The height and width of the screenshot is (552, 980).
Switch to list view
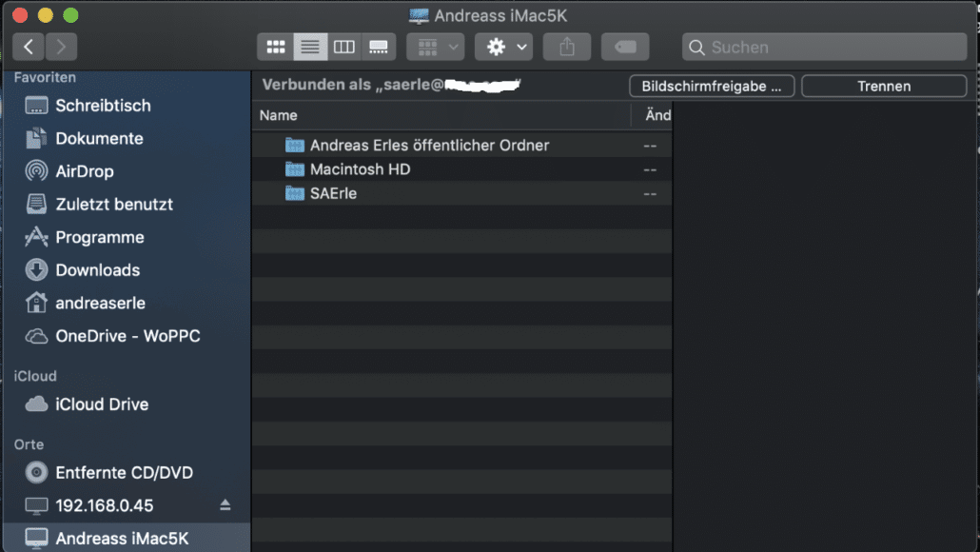click(x=310, y=47)
